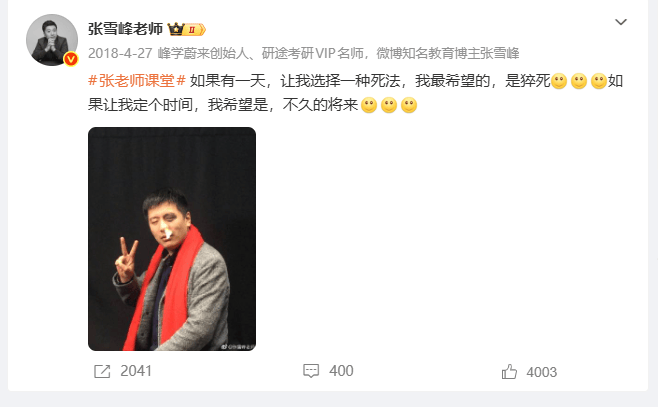Open the #张老师课堂# hashtag topic
658x407 pixels.
pyautogui.click(x=137, y=81)
